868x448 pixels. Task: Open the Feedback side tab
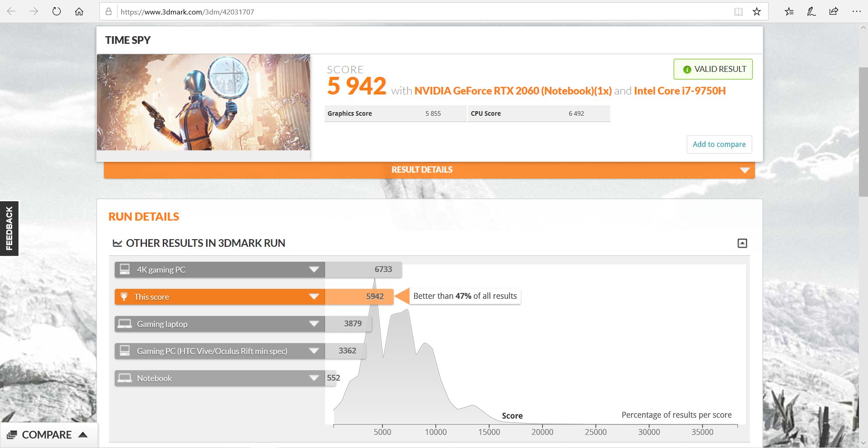click(9, 228)
